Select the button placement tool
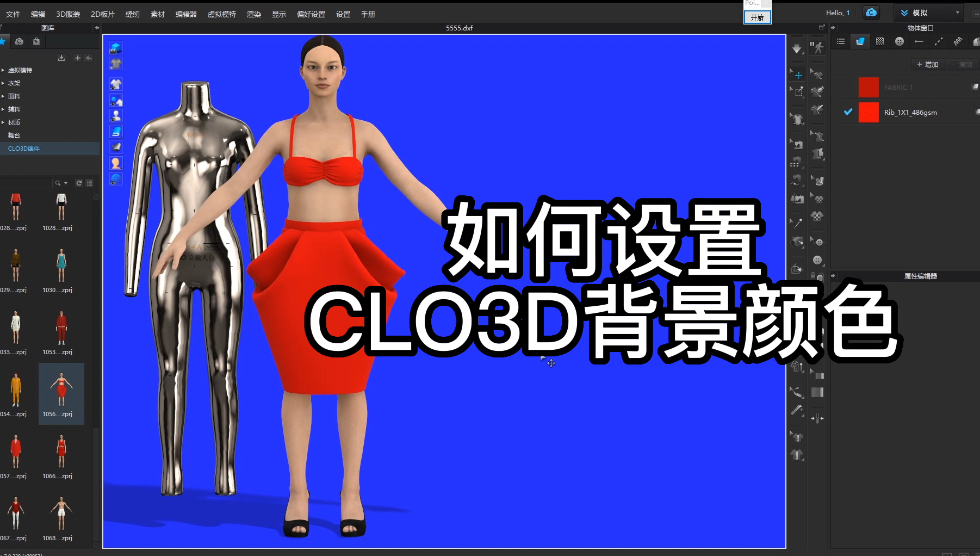 pos(817,260)
